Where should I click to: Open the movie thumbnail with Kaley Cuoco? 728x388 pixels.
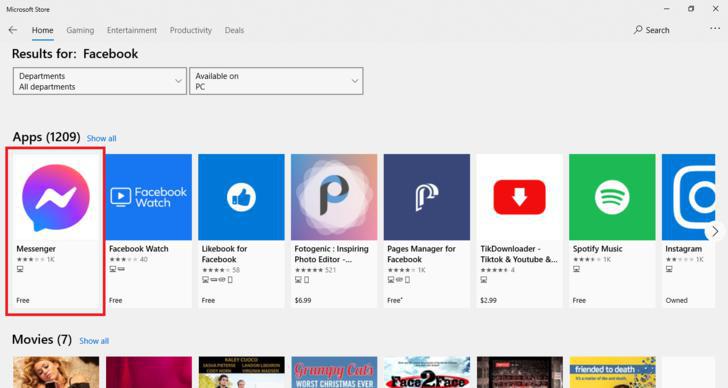[241, 372]
